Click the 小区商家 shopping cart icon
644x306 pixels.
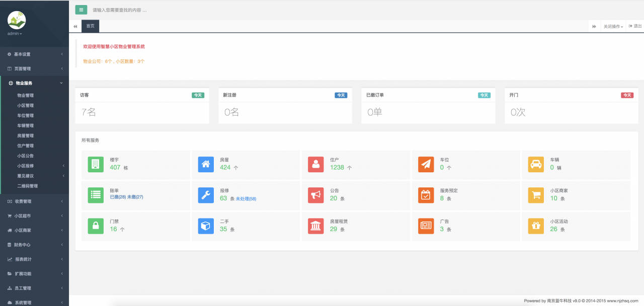click(536, 195)
